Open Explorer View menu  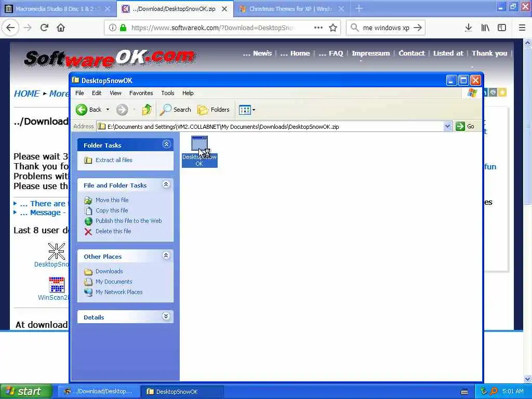(x=115, y=93)
